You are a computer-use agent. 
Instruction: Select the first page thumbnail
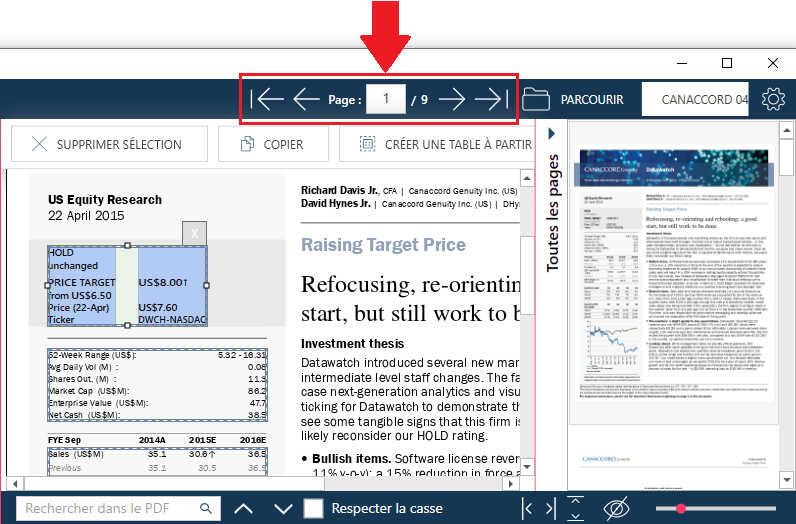tap(674, 274)
